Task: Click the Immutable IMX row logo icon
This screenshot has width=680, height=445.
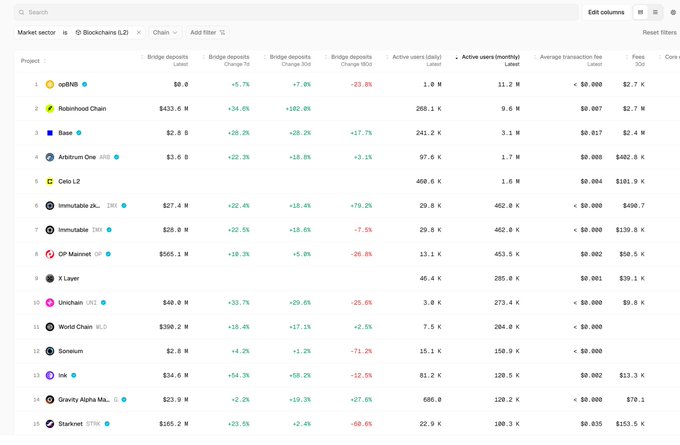Action: [x=50, y=230]
